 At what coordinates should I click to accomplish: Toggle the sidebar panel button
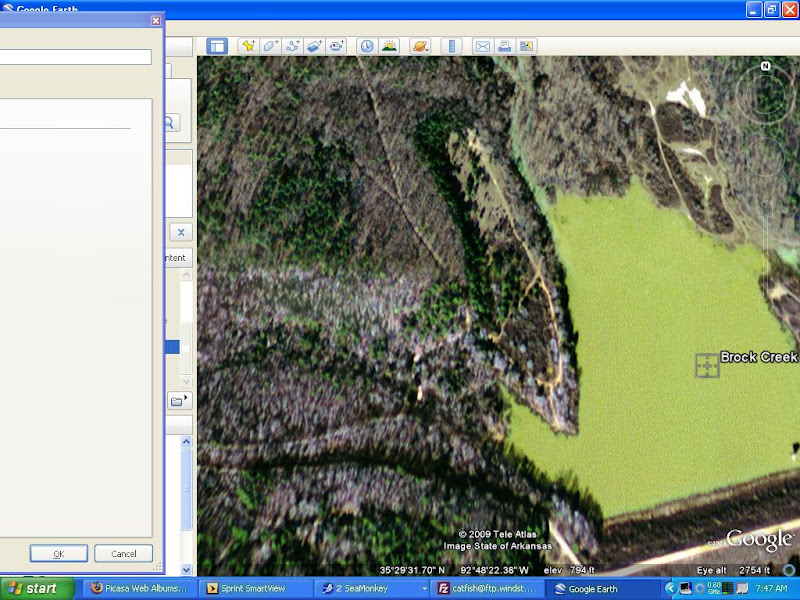(x=217, y=46)
